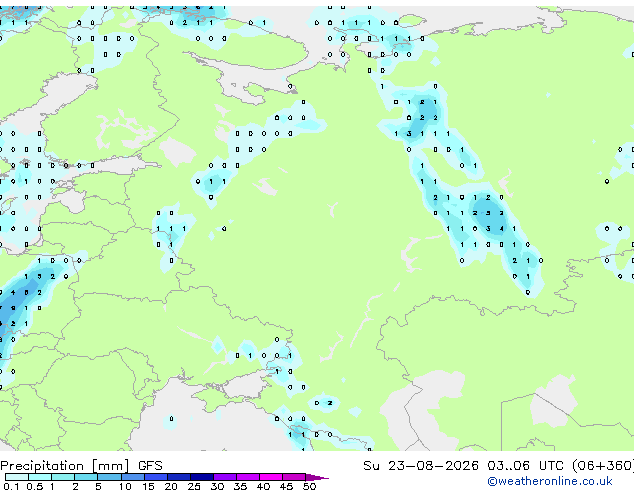Click the legend label '50'
Image resolution: width=634 pixels, height=490 pixels.
pyautogui.click(x=309, y=486)
